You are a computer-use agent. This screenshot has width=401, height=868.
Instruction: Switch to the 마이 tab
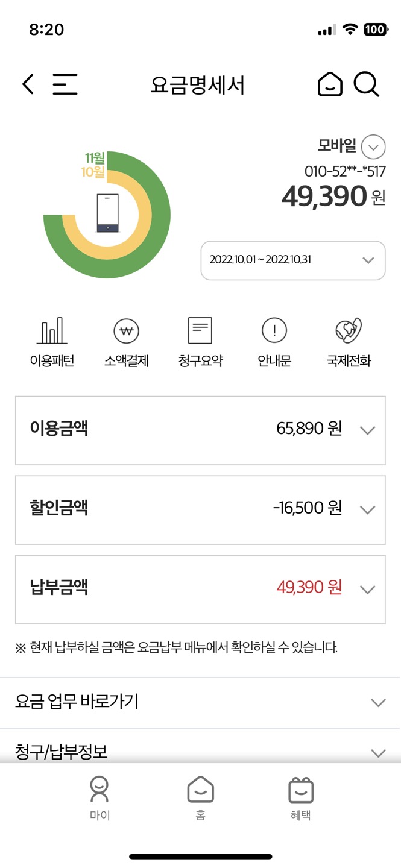(100, 798)
